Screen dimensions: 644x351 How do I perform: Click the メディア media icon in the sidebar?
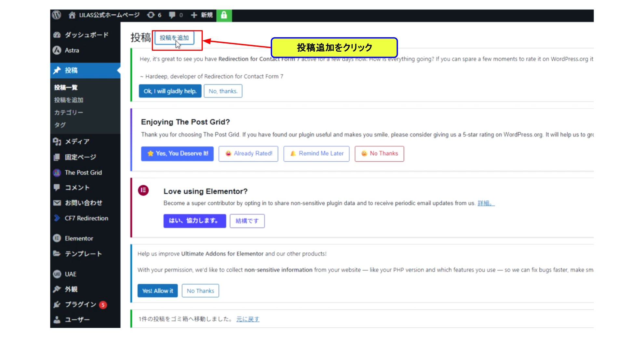click(57, 141)
